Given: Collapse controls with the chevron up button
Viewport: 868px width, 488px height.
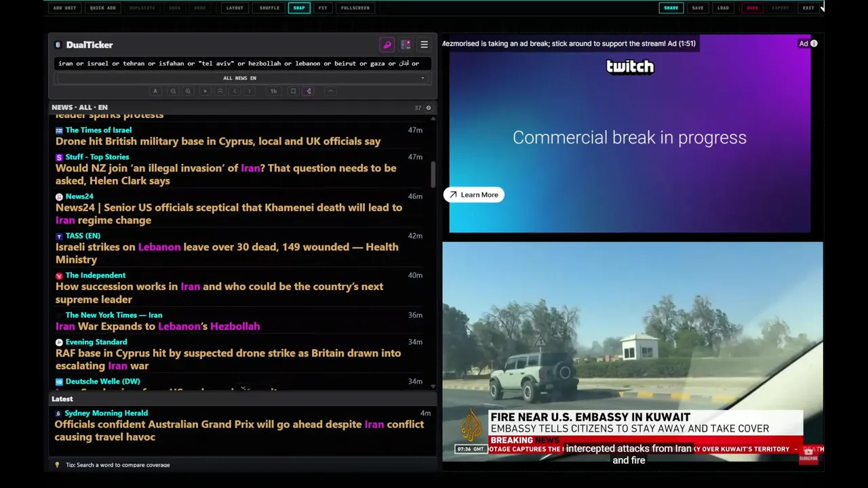Looking at the screenshot, I should click(x=330, y=91).
